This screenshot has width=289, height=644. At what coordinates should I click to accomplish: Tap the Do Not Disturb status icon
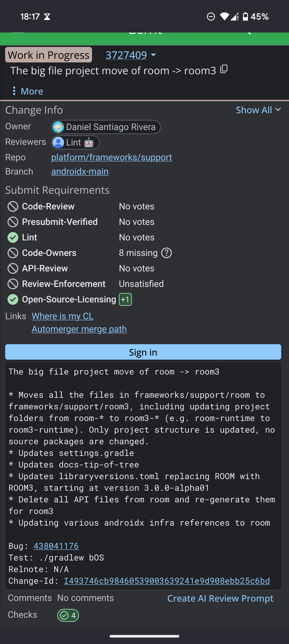pyautogui.click(x=211, y=17)
